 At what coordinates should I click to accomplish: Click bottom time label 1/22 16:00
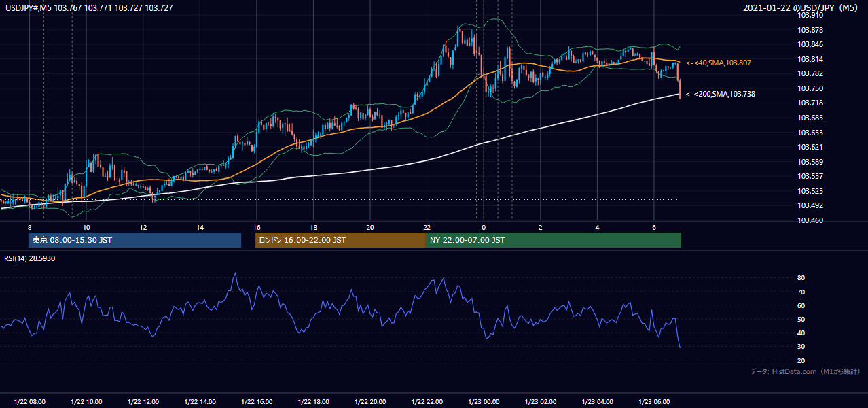257,402
